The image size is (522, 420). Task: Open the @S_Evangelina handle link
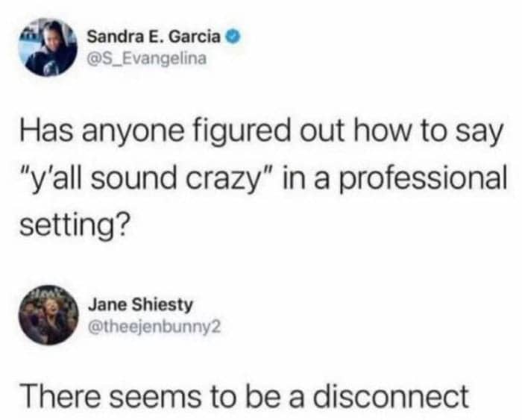click(x=146, y=59)
